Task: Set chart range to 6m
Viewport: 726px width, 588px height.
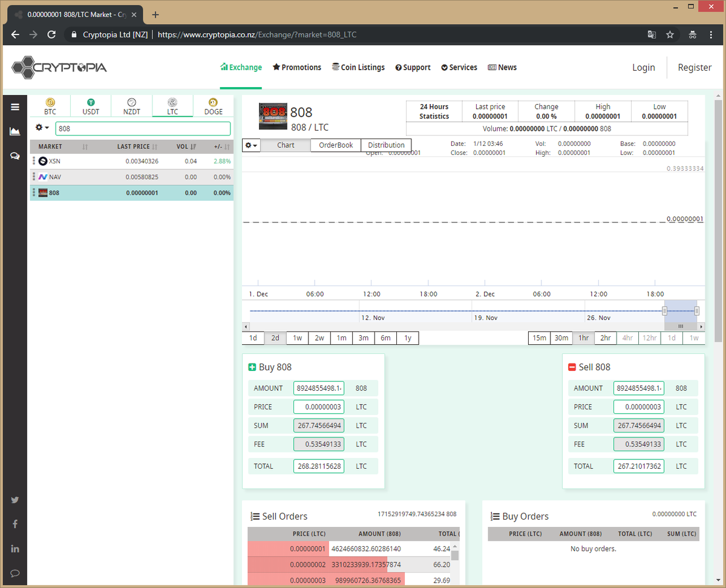Action: [x=385, y=338]
